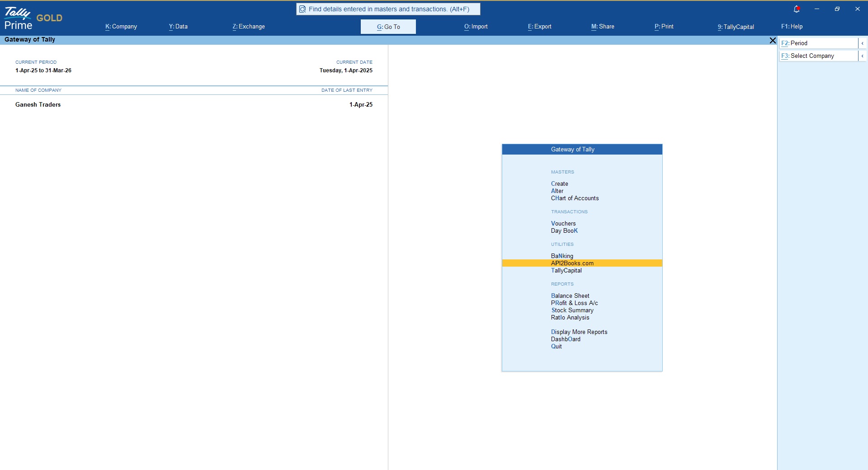Viewport: 868px width, 470px height.
Task: Open the E: Export menu
Action: [x=539, y=26]
